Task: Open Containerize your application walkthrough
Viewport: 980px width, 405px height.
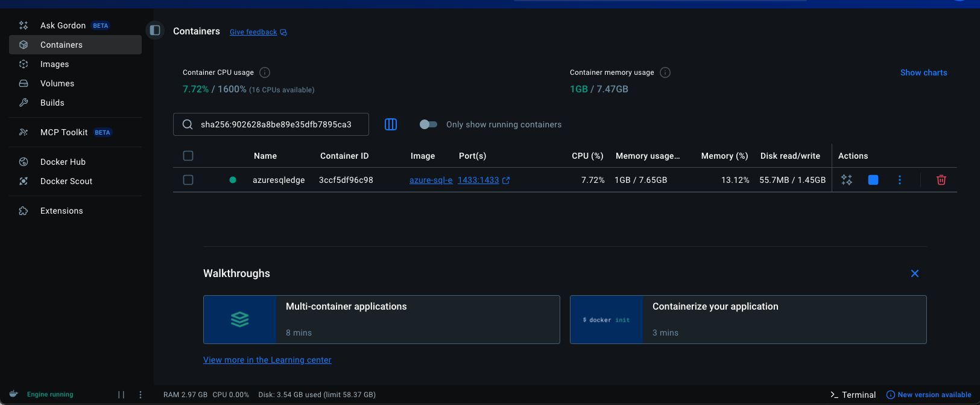Action: point(748,319)
